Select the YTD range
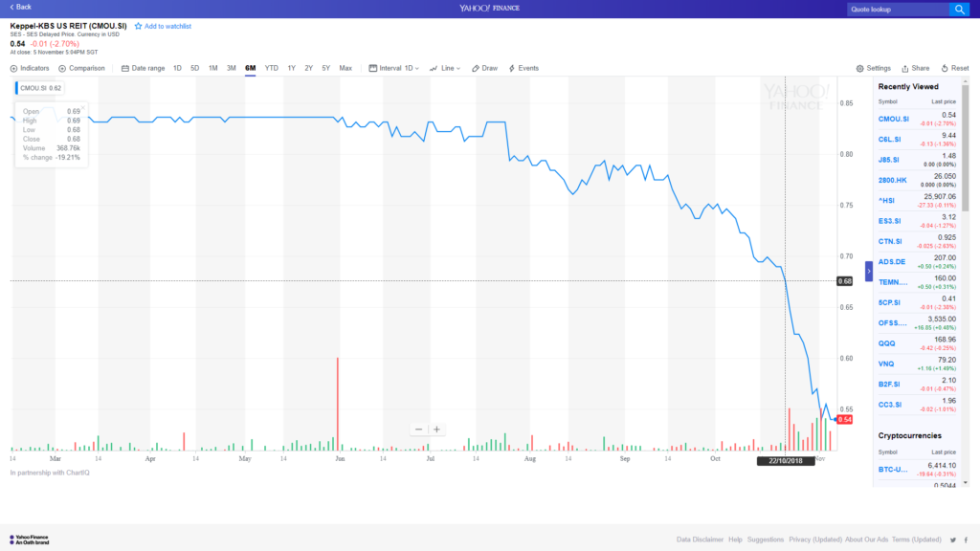Viewport: 980px width, 551px height. 271,68
